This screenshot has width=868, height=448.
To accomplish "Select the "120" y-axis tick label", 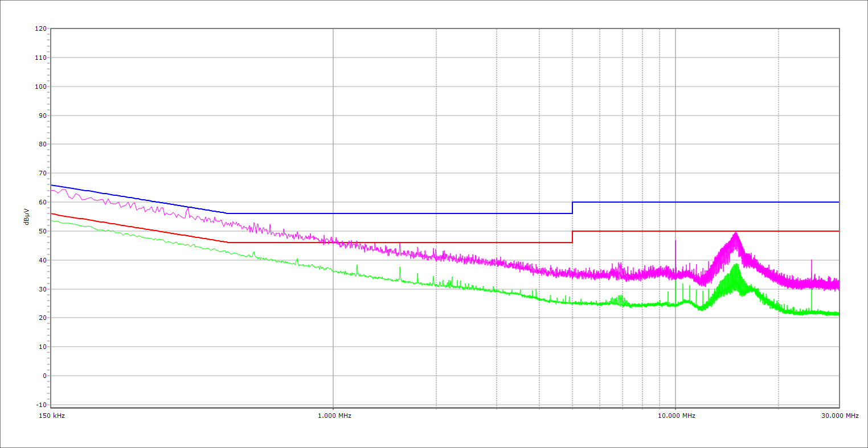I will tap(40, 28).
